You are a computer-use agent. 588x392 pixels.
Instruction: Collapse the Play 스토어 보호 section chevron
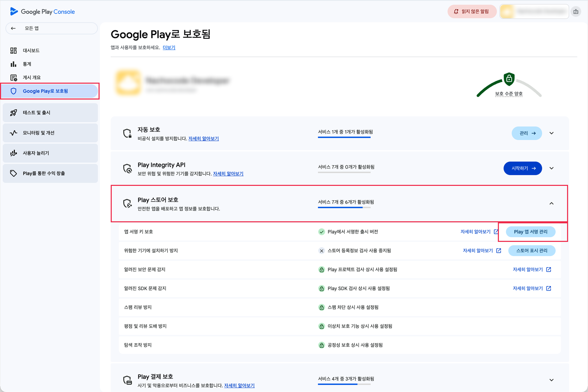pyautogui.click(x=552, y=203)
